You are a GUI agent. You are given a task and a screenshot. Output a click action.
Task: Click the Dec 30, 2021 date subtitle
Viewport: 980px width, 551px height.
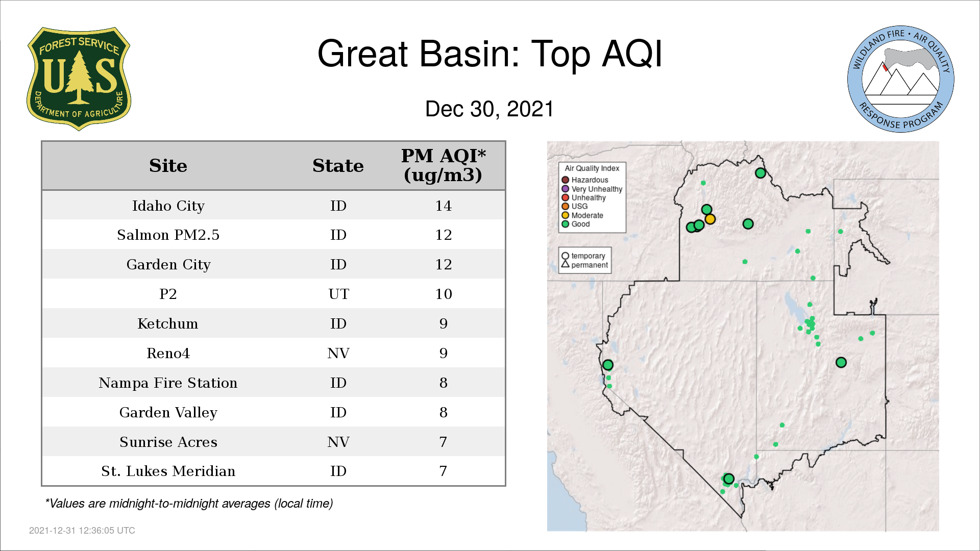pyautogui.click(x=489, y=109)
